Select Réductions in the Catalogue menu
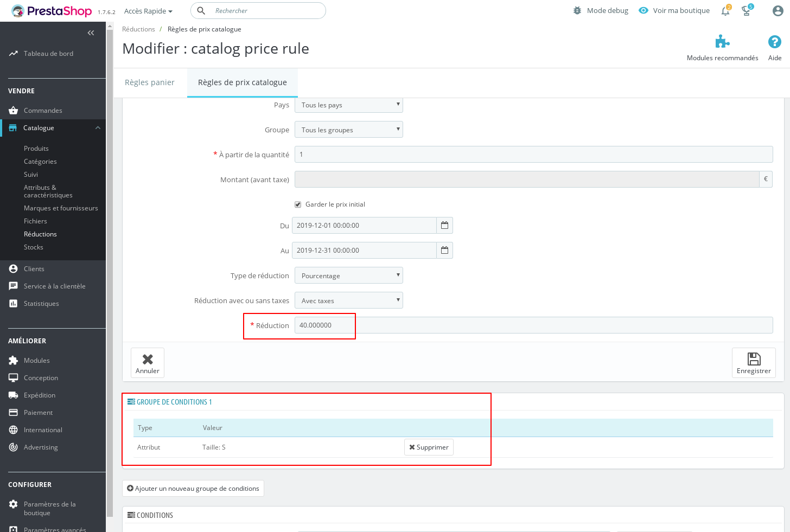Image resolution: width=790 pixels, height=532 pixels. pos(40,234)
